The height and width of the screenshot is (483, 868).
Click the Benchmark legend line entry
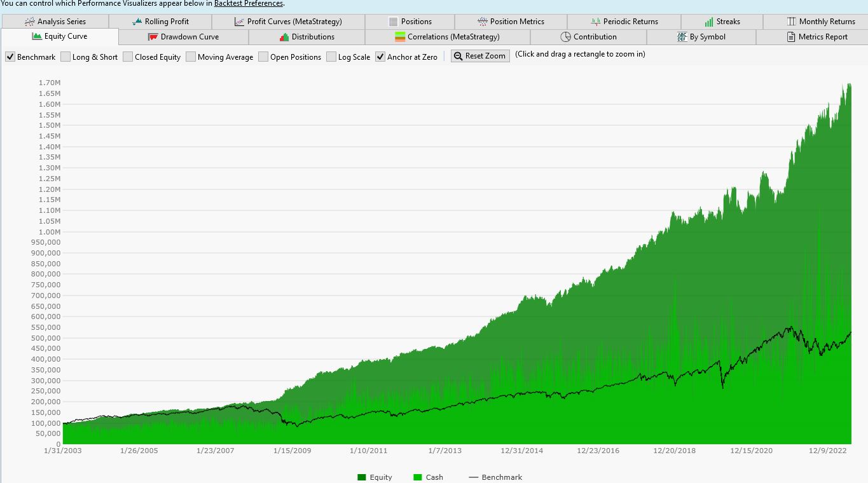495,477
